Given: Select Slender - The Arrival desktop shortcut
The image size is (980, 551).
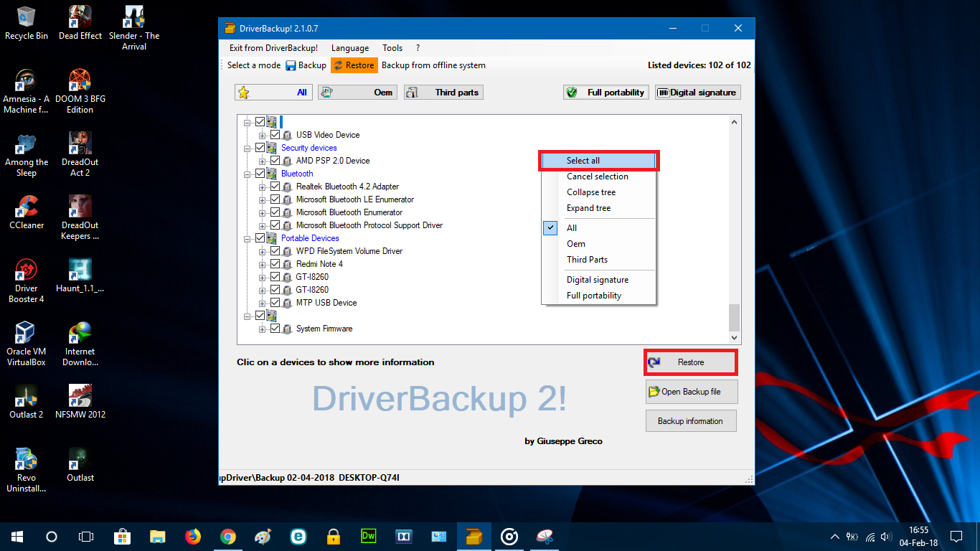Looking at the screenshot, I should click(x=134, y=29).
